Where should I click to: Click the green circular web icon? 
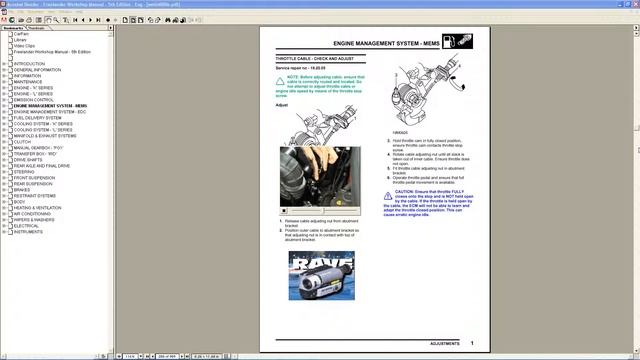coord(12,20)
